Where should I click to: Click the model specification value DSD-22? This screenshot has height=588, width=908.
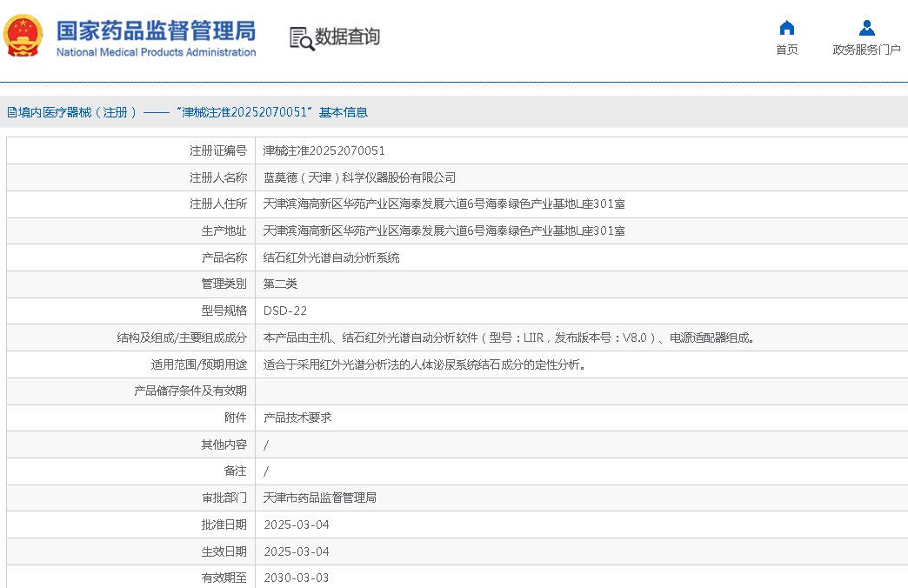285,311
